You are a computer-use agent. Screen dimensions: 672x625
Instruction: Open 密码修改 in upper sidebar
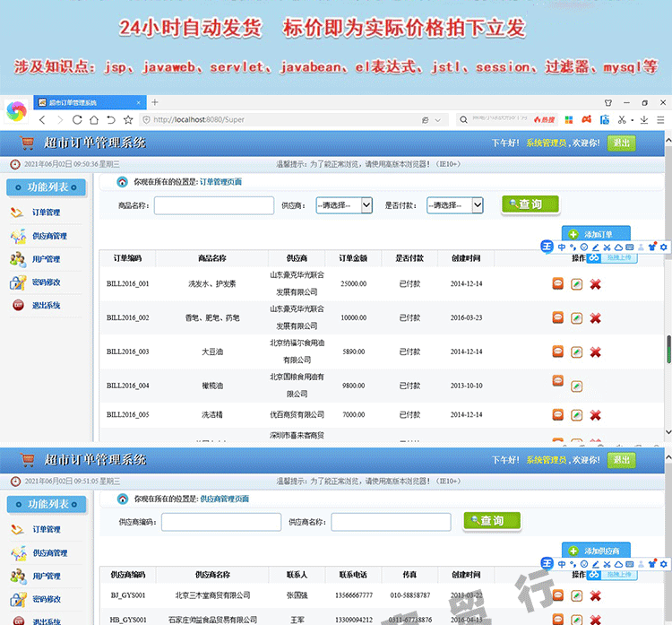click(46, 282)
